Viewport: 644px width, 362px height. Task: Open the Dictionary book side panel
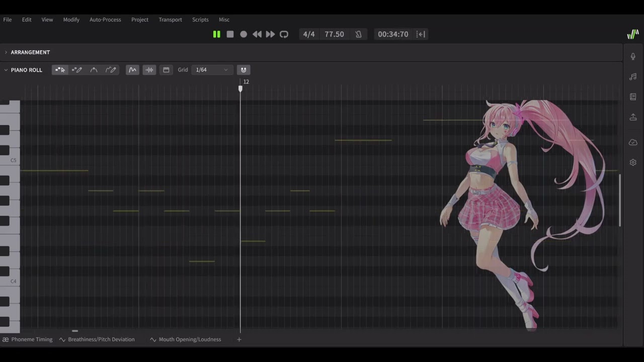[633, 97]
